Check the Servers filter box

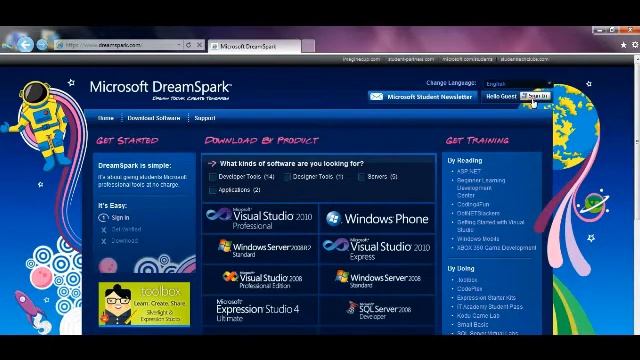(361, 177)
